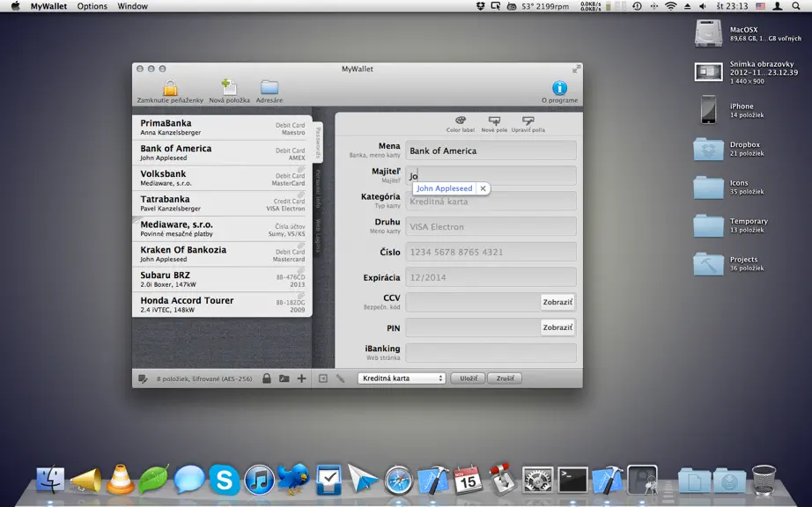Select the Tatrabanka card entry
Viewport: 812px width, 507px height.
point(222,203)
